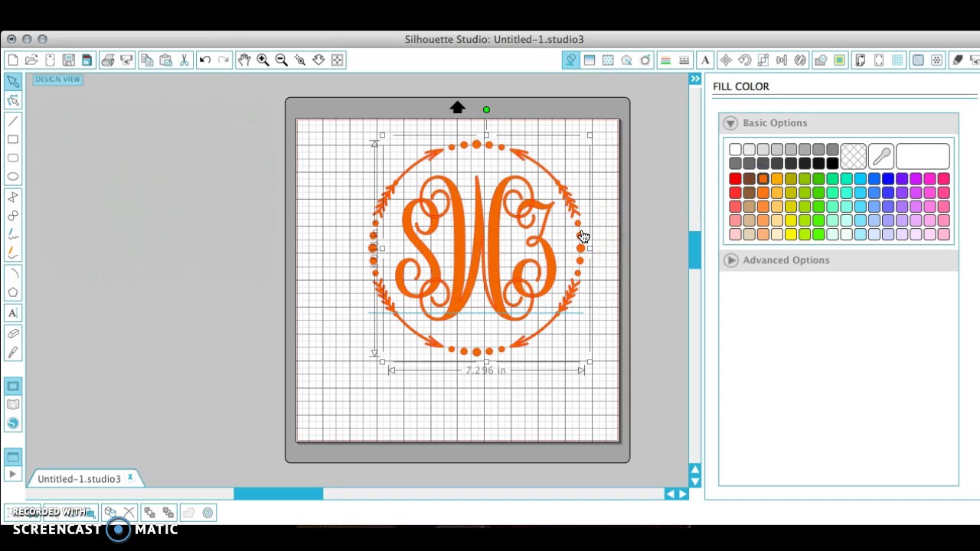Paste using the clipboard icon
The height and width of the screenshot is (551, 980).
click(x=165, y=60)
